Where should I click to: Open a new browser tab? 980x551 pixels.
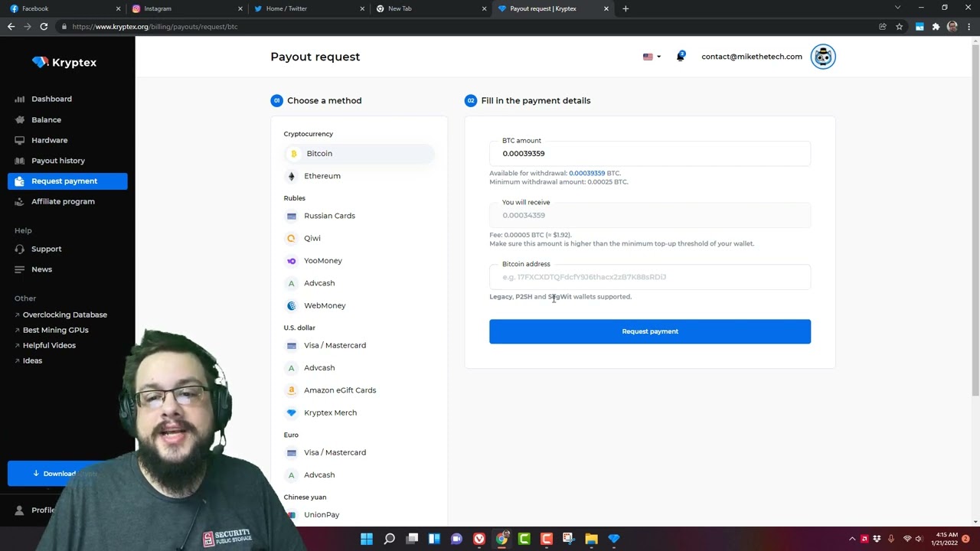[x=626, y=8]
